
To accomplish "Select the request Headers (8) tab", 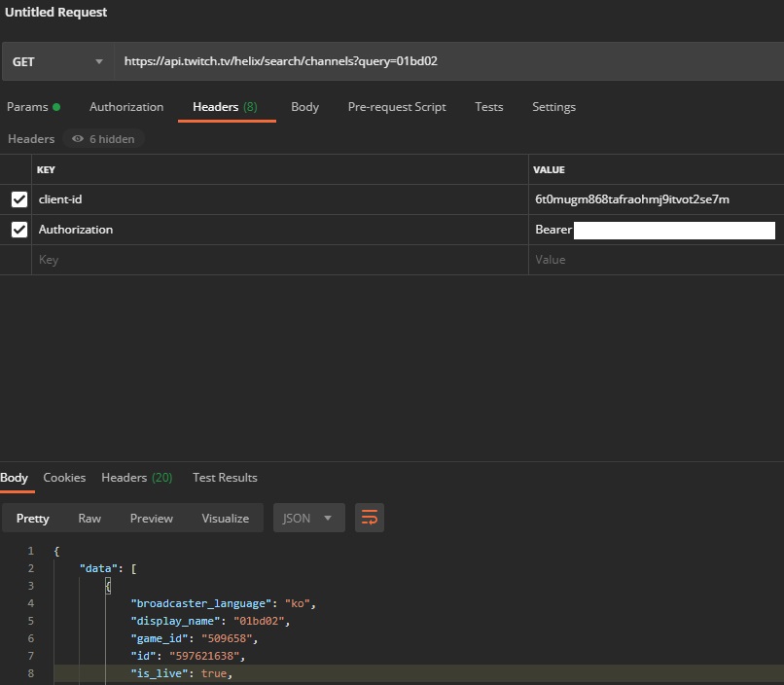I will tap(225, 107).
